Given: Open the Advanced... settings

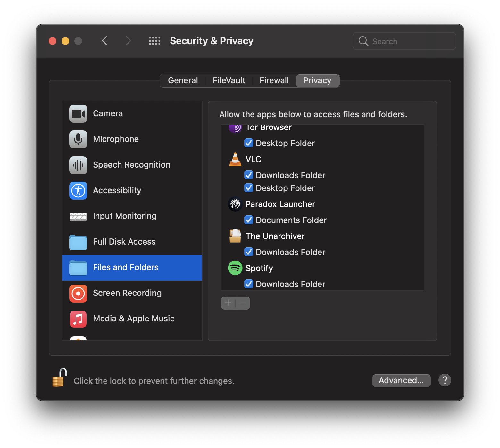Looking at the screenshot, I should point(401,380).
